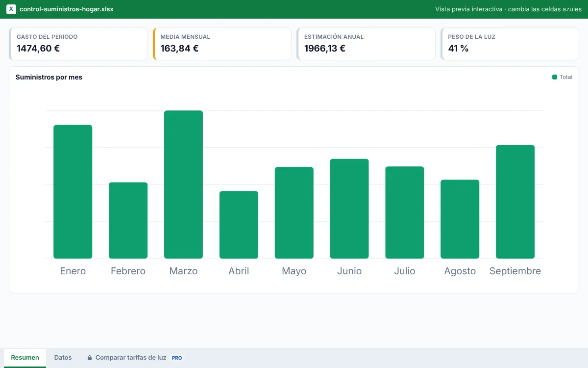Click the Abril bar in chart
Screen dimensions: 588x368
239,225
